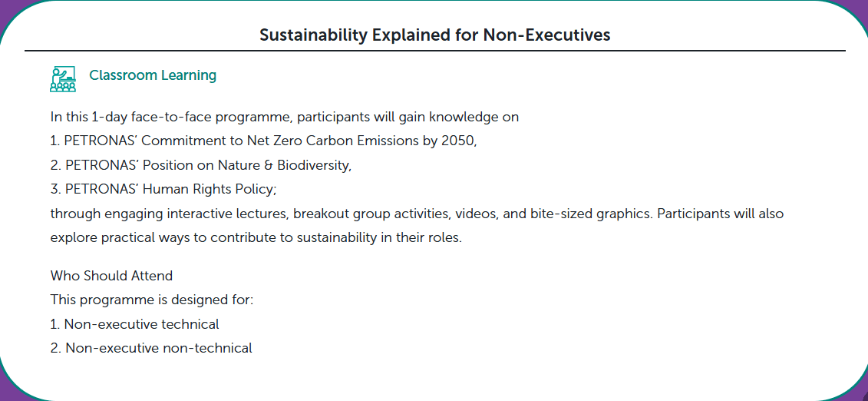Screen dimensions: 868x401
Task: Click the line about the 1-day face-to-face programme
Action: (x=285, y=118)
